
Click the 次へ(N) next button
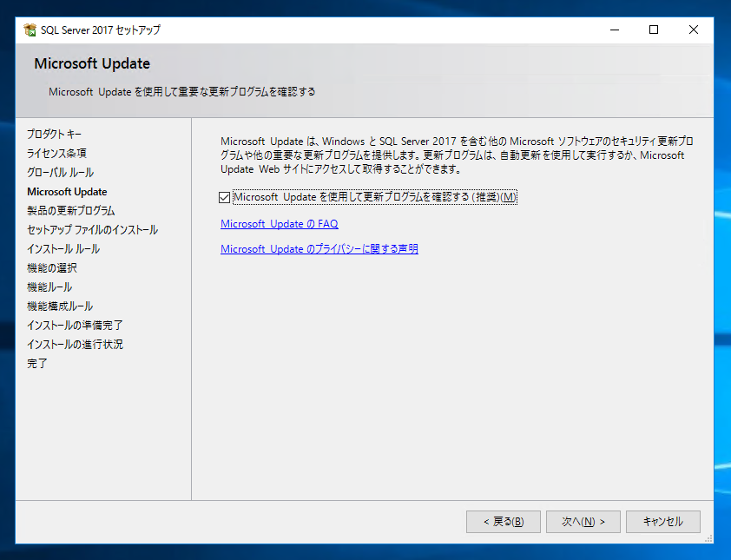coord(583,521)
